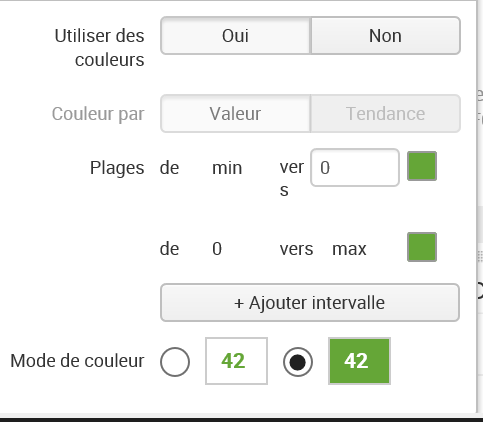The height and width of the screenshot is (422, 483).
Task: Click the Mode de couleur label
Action: (x=77, y=361)
